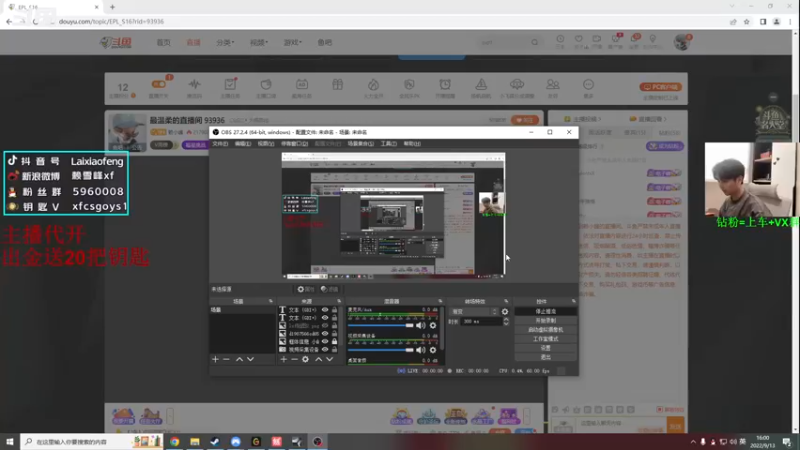Click the OBS preview canvas

tap(393, 215)
